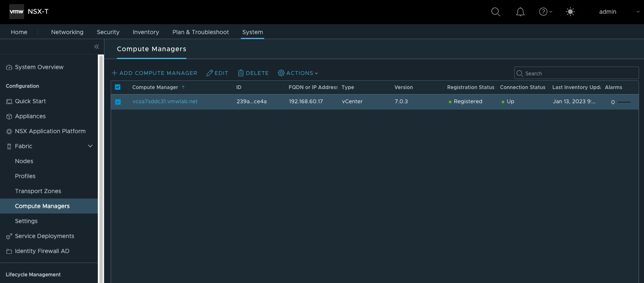The height and width of the screenshot is (283, 644).
Task: Click the Alarms bar indicator showing 0
Action: pos(624,102)
